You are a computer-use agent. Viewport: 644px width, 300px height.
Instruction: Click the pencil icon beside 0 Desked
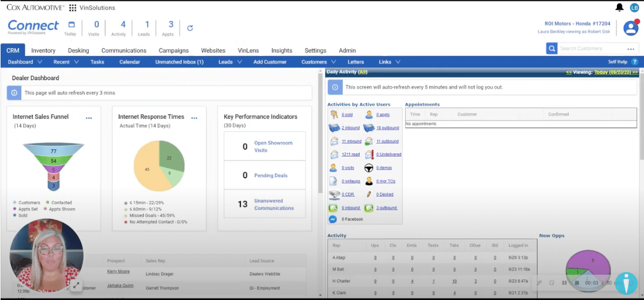point(369,194)
